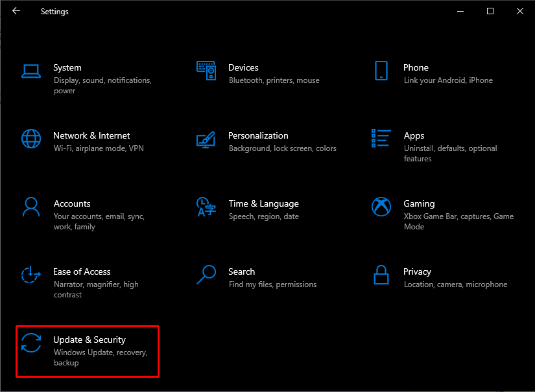Navigate back with the arrow button
The width and height of the screenshot is (535, 392).
tap(16, 11)
